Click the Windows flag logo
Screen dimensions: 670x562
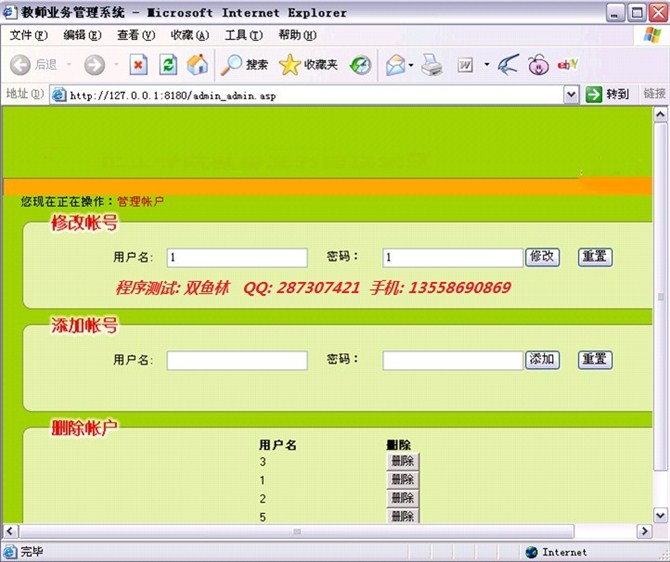[x=652, y=35]
